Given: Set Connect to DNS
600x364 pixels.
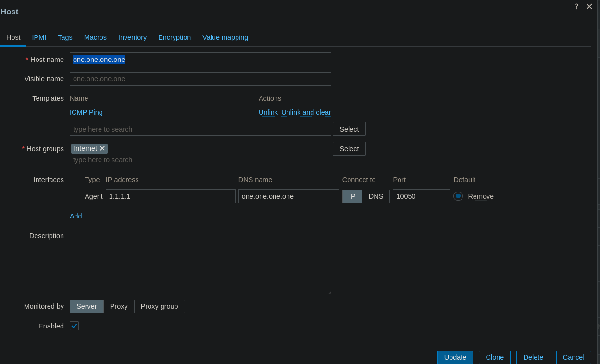Looking at the screenshot, I should pyautogui.click(x=376, y=196).
